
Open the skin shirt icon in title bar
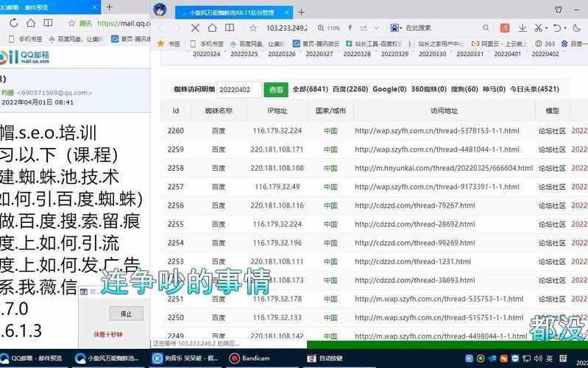(x=559, y=10)
